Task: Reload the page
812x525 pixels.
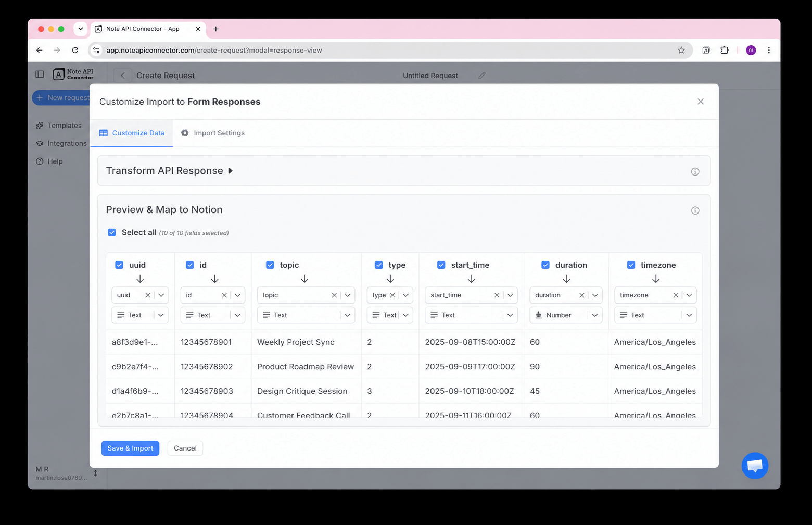Action: click(75, 51)
